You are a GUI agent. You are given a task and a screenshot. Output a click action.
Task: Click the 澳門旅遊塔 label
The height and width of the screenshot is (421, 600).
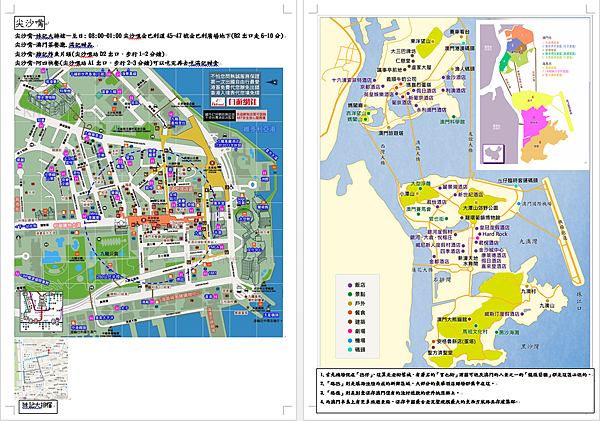click(x=391, y=133)
